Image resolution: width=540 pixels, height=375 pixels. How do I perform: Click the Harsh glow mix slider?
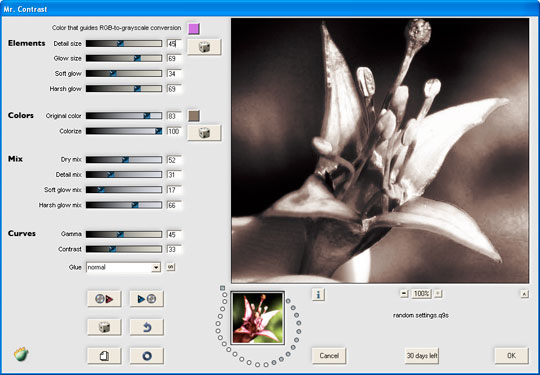click(x=124, y=205)
